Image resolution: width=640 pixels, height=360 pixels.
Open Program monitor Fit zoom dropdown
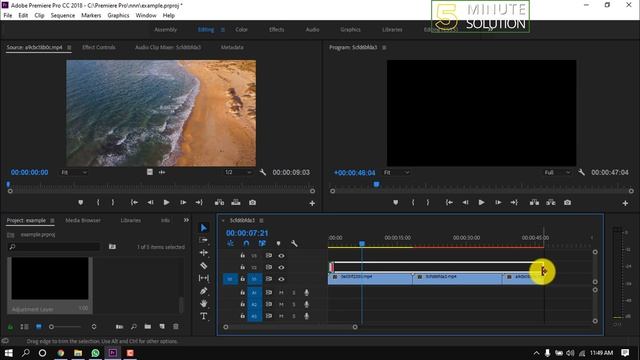[396, 173]
